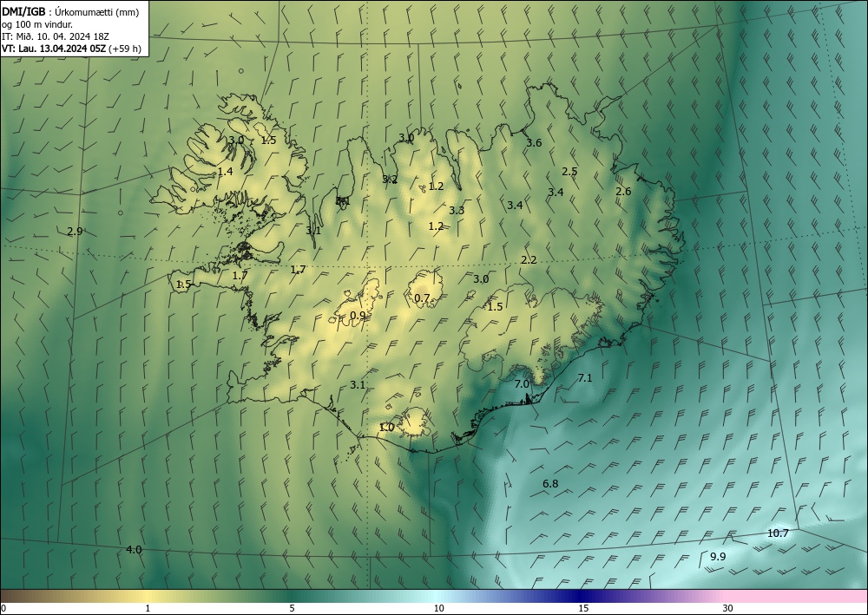The height and width of the screenshot is (615, 868).
Task: Click the 1.4 precipitation value in the Westfjords
Action: (226, 172)
